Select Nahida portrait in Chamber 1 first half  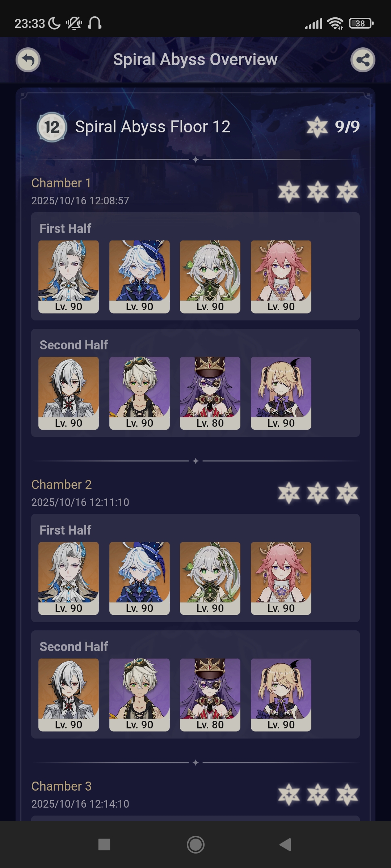click(x=210, y=277)
